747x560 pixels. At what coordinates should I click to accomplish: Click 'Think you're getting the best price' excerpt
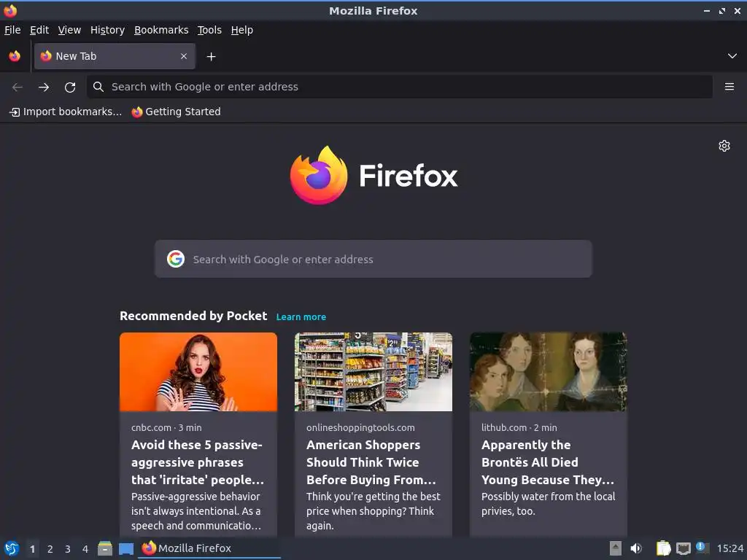[373, 511]
